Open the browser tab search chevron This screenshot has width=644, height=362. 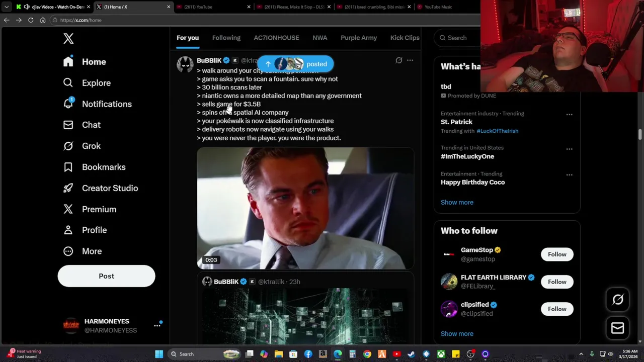tap(6, 7)
